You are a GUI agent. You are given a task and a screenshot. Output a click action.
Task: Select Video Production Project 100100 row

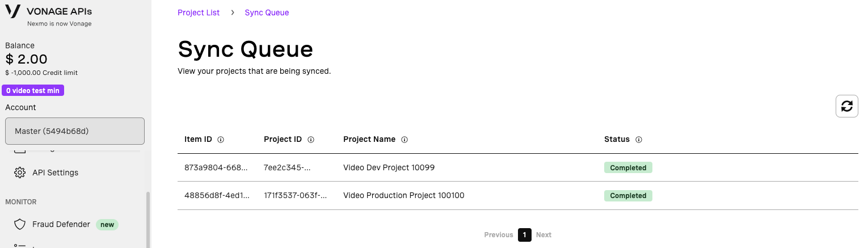pos(404,196)
